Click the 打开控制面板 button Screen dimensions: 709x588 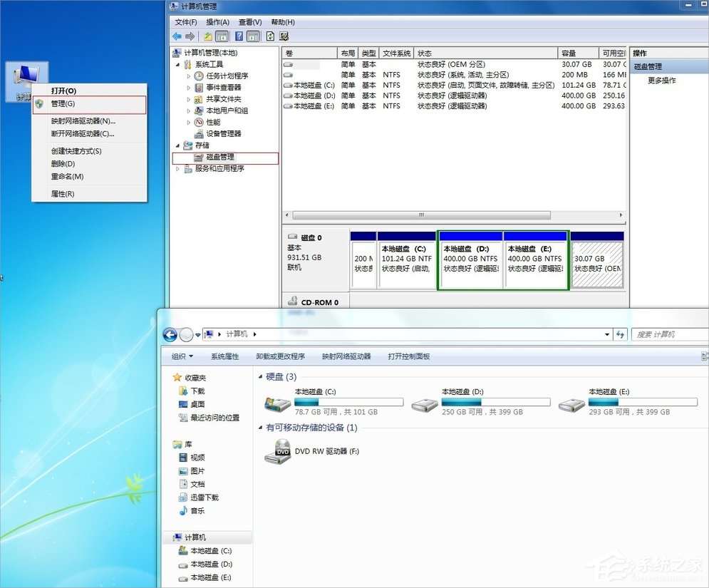coord(408,356)
